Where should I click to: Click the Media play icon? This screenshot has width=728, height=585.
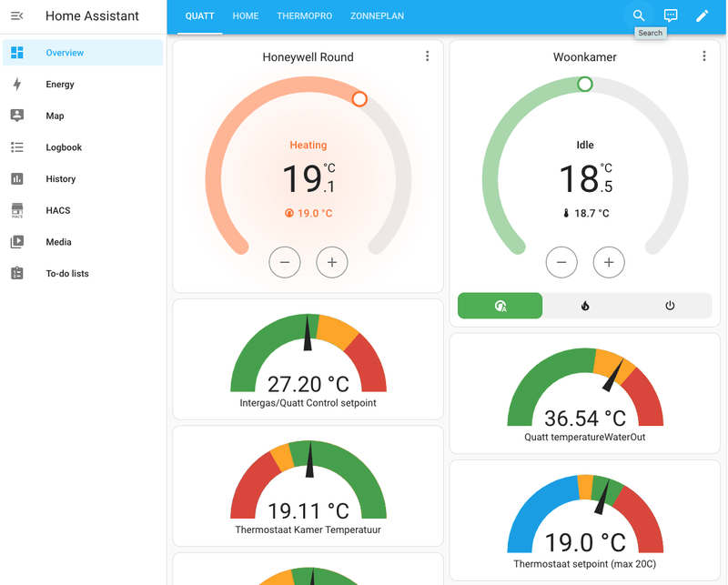point(17,242)
